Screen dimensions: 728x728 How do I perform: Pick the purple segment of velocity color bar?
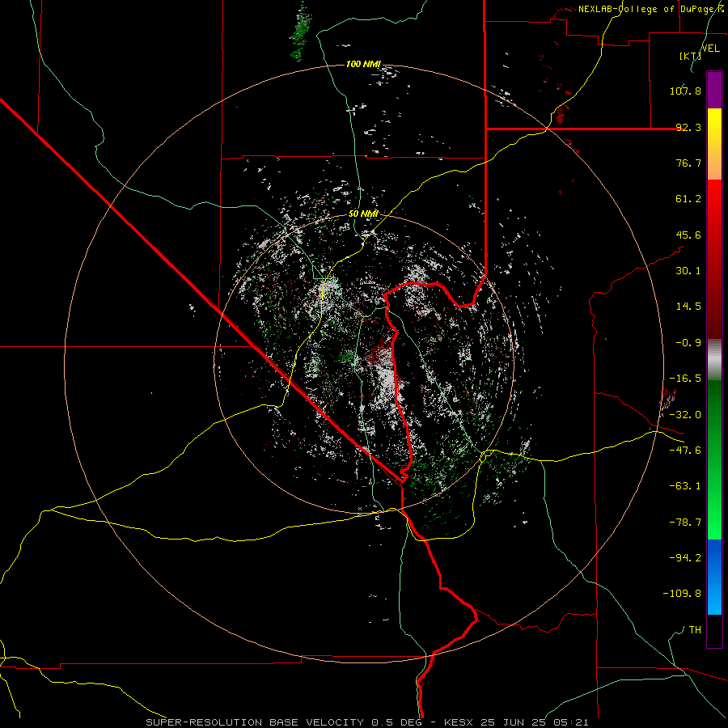click(714, 90)
